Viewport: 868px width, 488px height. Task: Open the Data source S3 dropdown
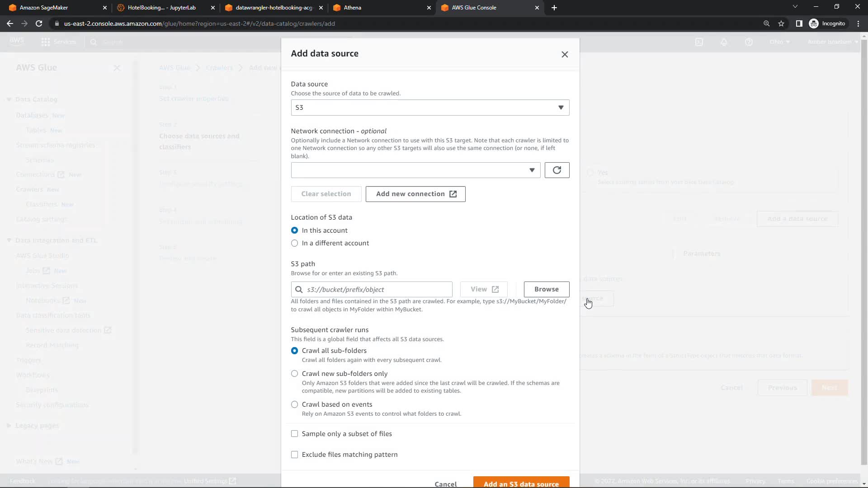(429, 108)
